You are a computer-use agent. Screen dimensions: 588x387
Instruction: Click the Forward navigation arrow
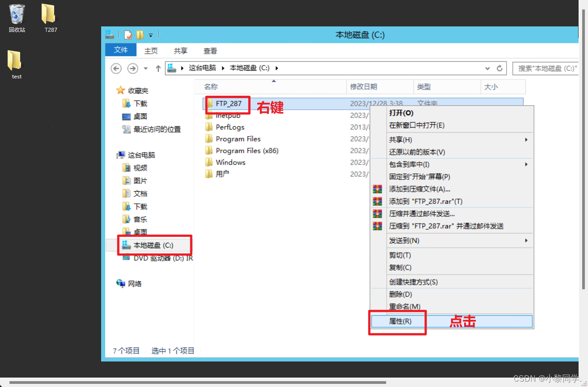coord(132,69)
